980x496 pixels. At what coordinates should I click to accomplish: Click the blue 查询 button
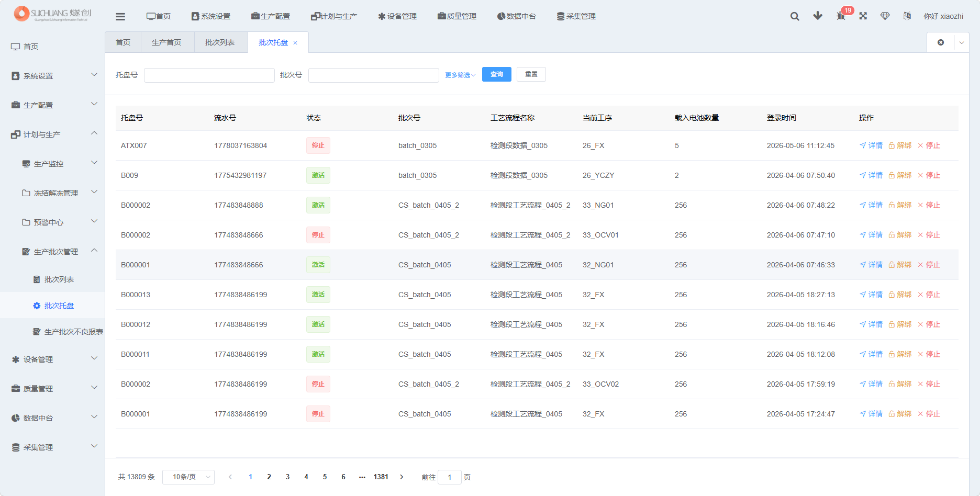tap(497, 74)
